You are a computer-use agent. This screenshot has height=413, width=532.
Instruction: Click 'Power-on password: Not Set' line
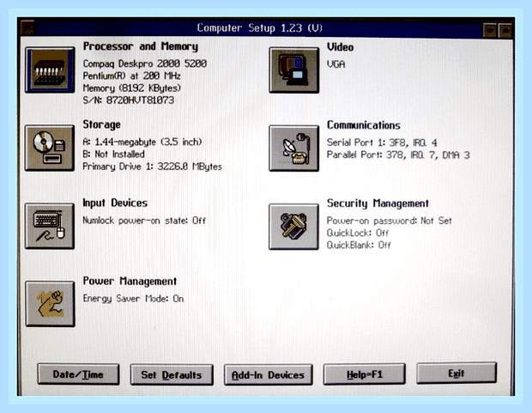click(390, 222)
